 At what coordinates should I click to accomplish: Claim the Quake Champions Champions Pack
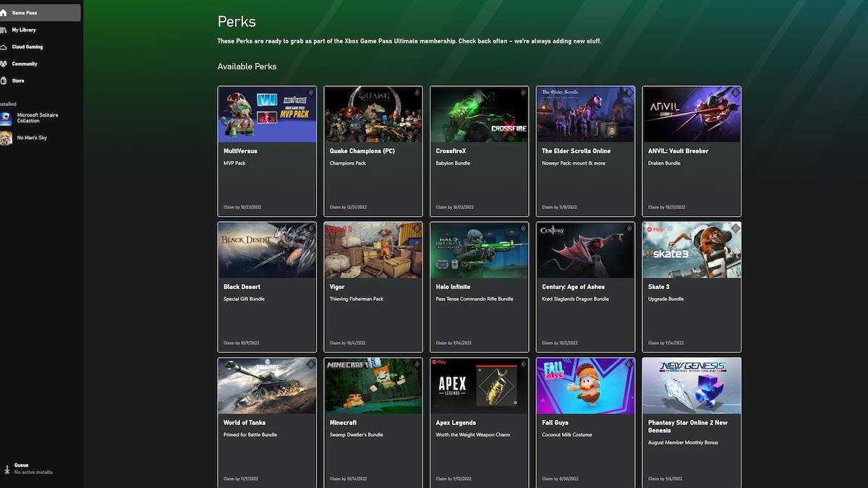pyautogui.click(x=373, y=151)
